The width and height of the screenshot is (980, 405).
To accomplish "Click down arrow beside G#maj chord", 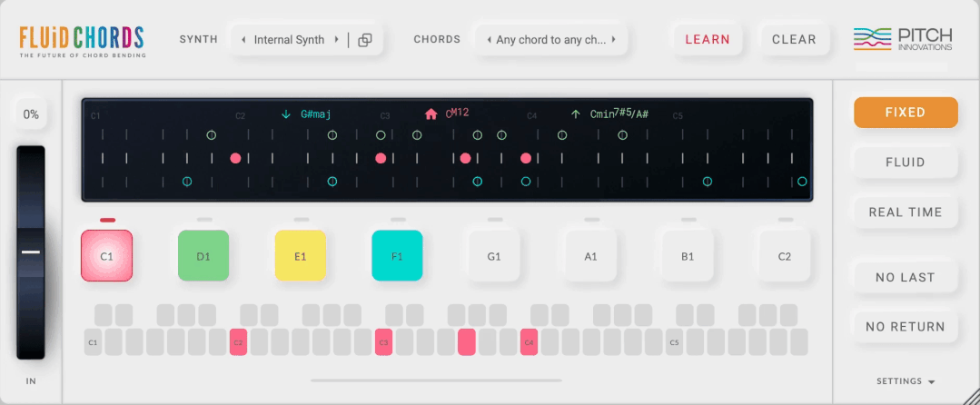I will [286, 114].
